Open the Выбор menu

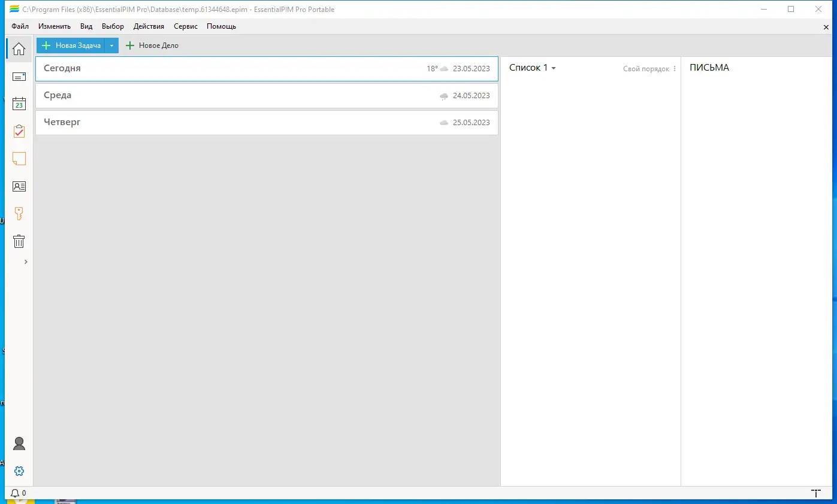[x=113, y=26]
